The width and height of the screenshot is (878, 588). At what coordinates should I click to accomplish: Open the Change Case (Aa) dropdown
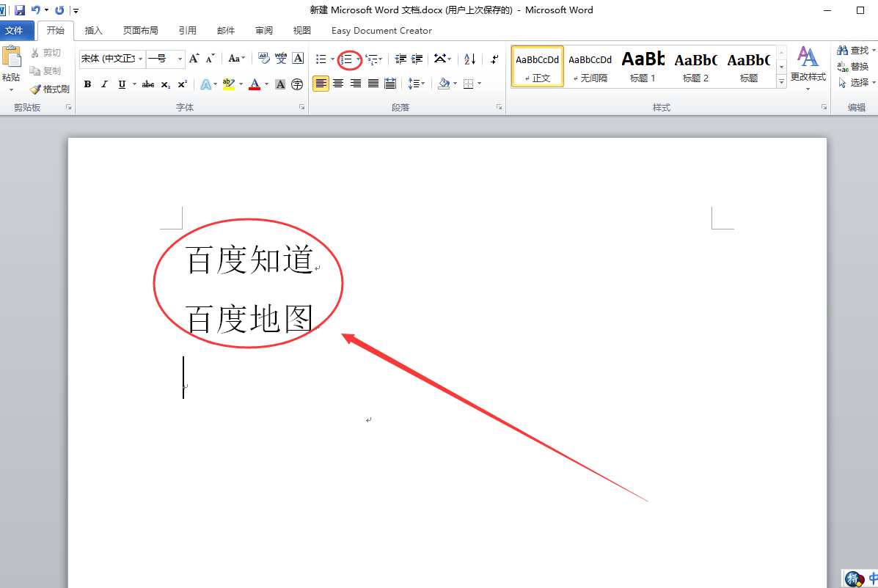tap(236, 58)
